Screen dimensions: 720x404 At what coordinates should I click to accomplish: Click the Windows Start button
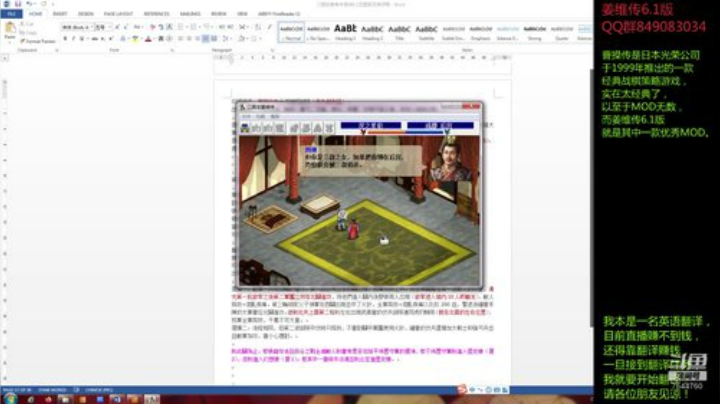(10, 399)
